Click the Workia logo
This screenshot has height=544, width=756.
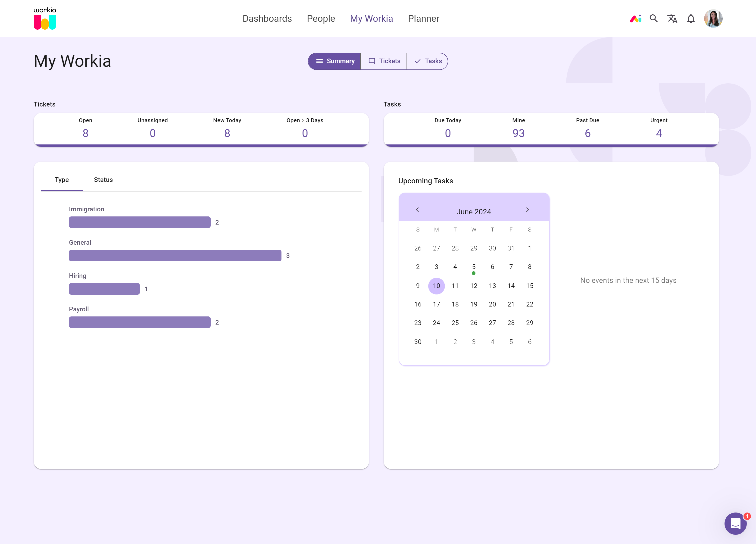coord(45,19)
